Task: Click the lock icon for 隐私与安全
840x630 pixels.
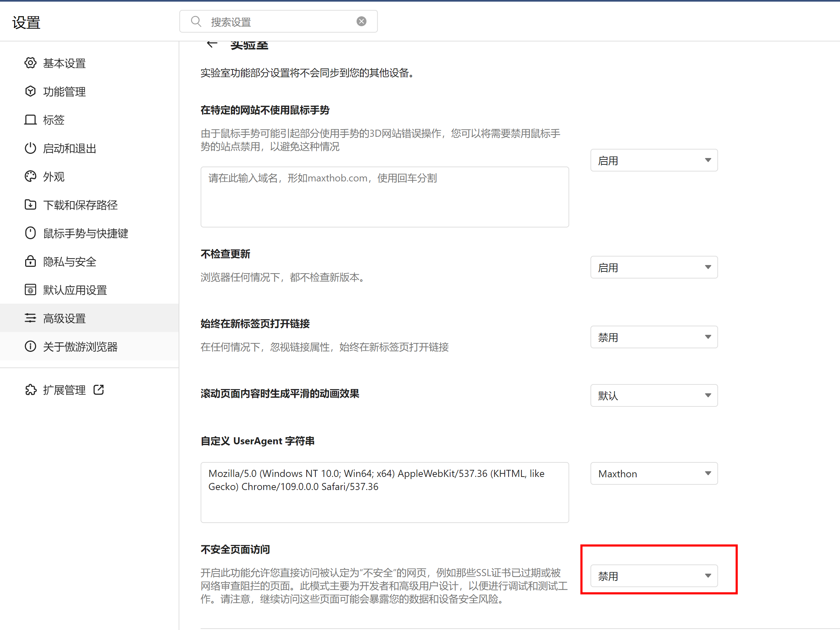Action: (x=30, y=261)
